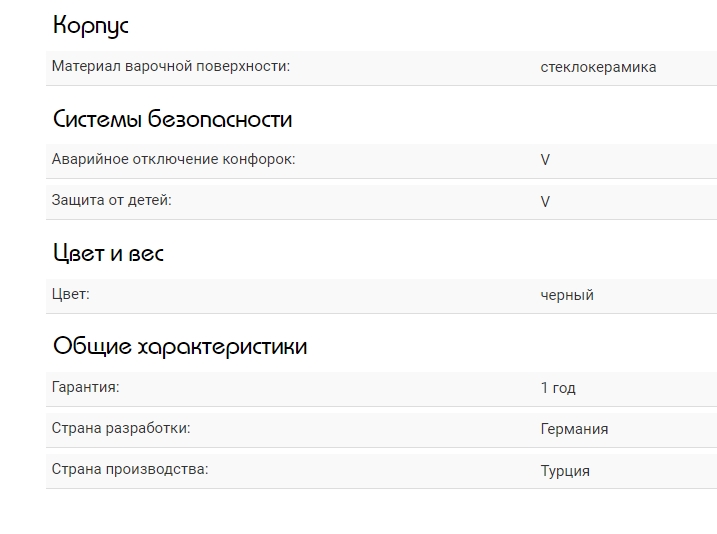Click the стеклокерамика value
This screenshot has height=534, width=717.
click(x=598, y=68)
